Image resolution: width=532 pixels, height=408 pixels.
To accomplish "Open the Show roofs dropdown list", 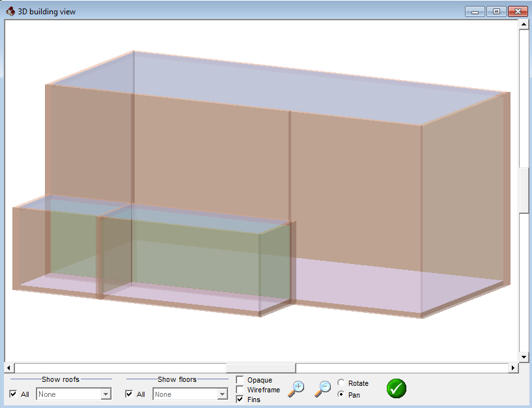I will click(x=106, y=394).
